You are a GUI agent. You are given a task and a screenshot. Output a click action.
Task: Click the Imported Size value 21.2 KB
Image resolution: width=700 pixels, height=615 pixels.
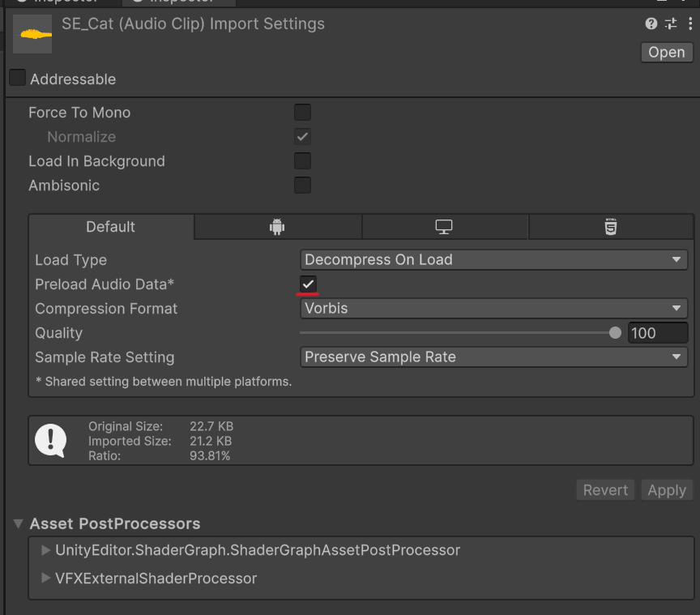click(211, 442)
